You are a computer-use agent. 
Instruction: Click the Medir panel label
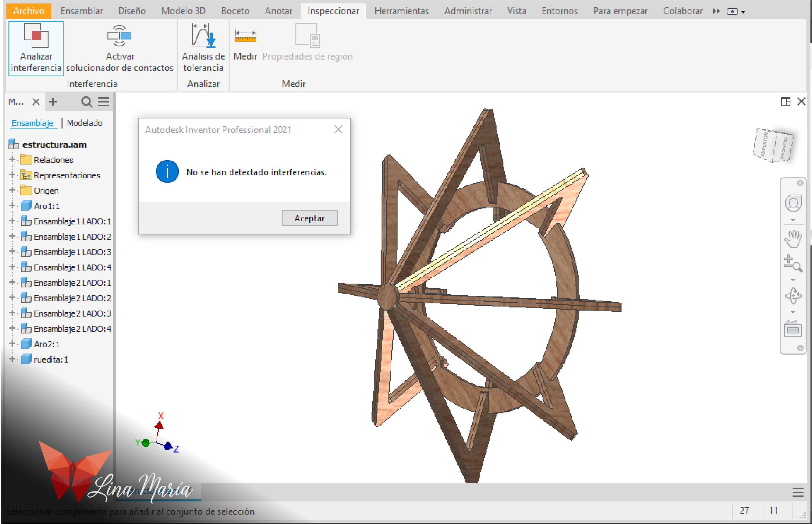[294, 84]
